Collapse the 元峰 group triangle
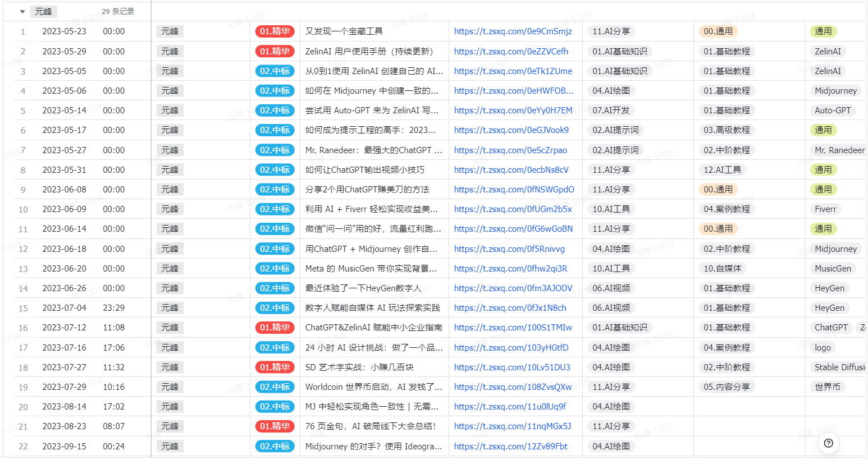The height and width of the screenshot is (460, 868). click(x=22, y=12)
